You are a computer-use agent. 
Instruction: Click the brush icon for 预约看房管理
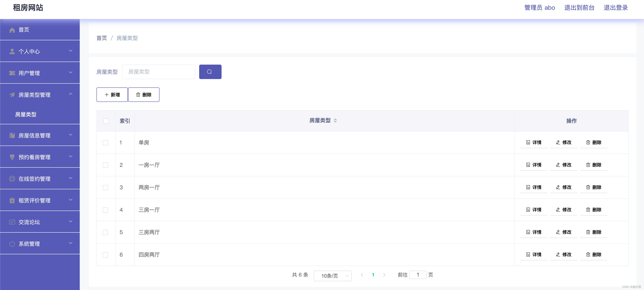[x=12, y=157]
